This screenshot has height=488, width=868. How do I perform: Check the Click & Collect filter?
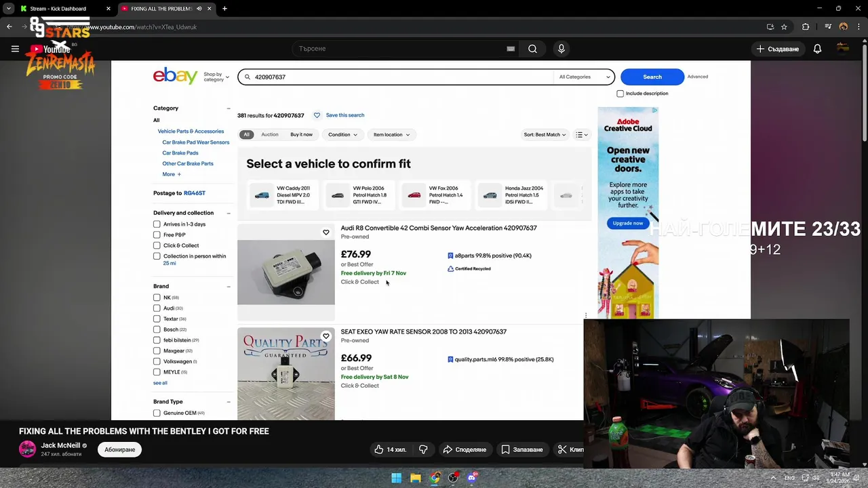click(157, 245)
